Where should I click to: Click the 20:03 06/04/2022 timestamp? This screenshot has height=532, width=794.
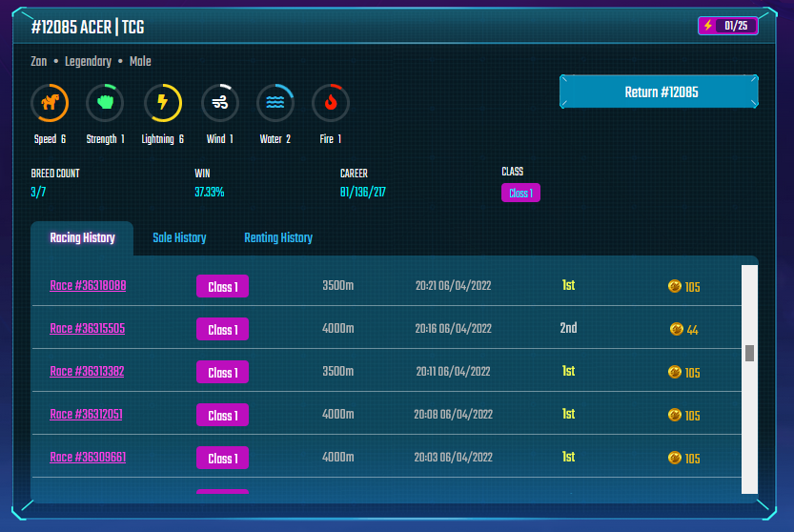coord(453,457)
